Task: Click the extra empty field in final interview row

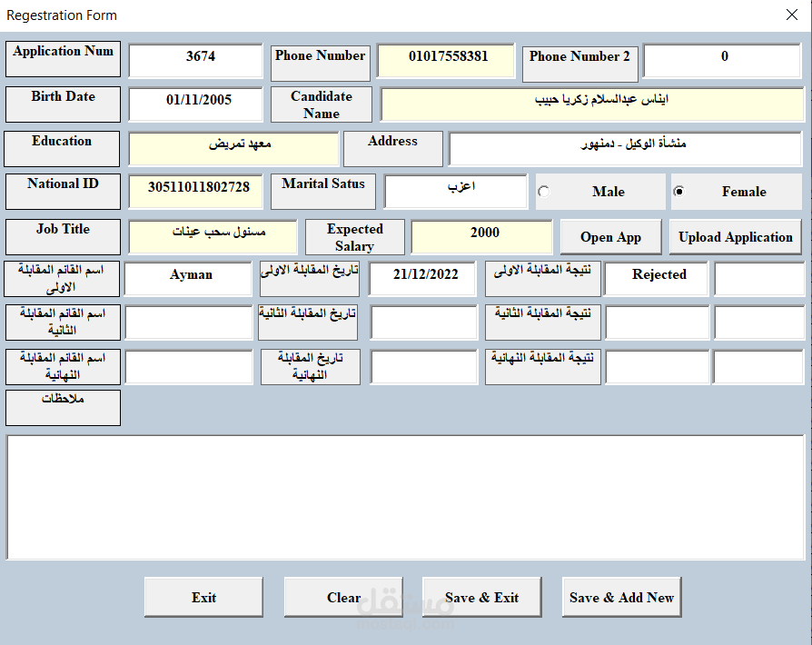Action: click(758, 367)
